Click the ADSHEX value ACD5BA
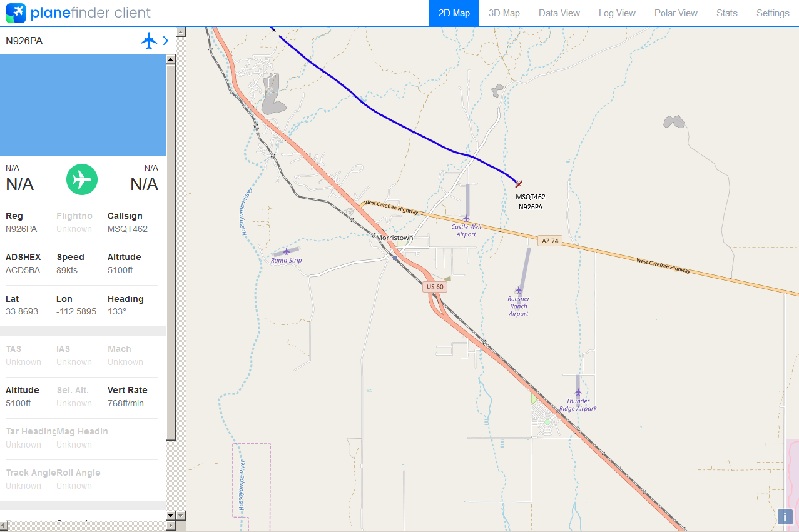Screen dimensions: 799x532 click(23, 270)
